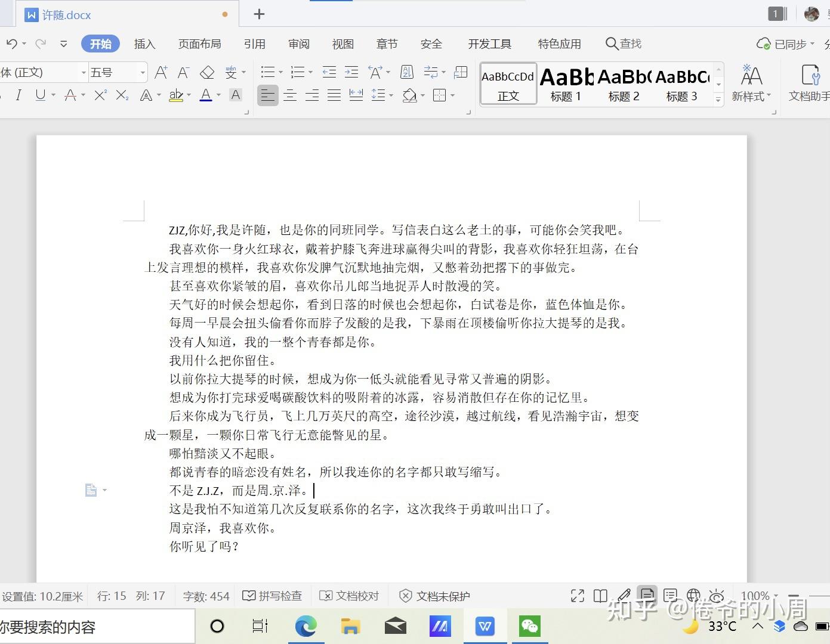
Task: Click the fullscreen view icon
Action: pyautogui.click(x=577, y=596)
